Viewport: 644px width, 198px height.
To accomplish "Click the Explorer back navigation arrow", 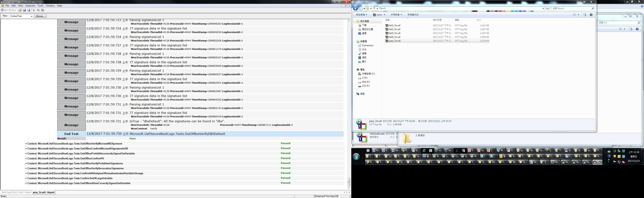I will [x=356, y=8].
